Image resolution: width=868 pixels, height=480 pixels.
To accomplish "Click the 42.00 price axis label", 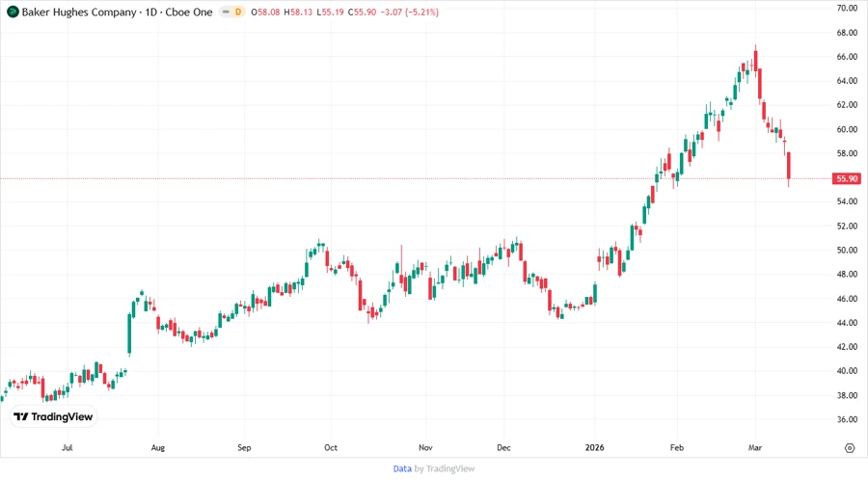I will pyautogui.click(x=847, y=347).
